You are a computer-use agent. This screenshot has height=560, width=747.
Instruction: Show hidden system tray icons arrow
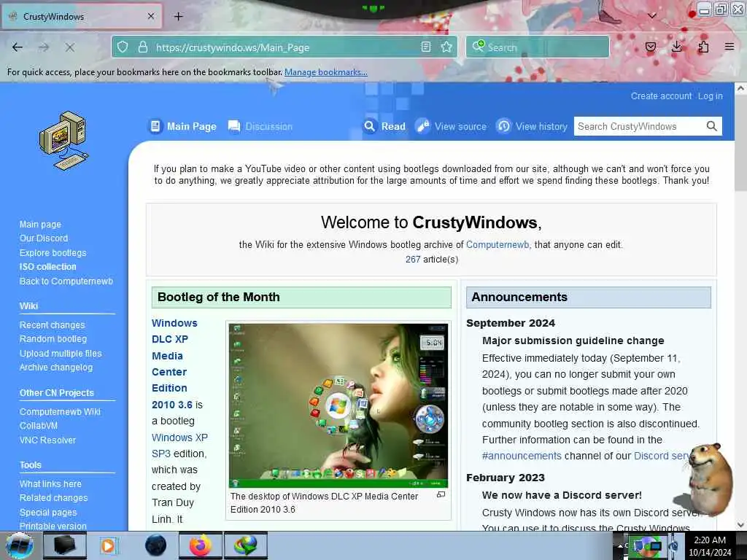pos(620,545)
